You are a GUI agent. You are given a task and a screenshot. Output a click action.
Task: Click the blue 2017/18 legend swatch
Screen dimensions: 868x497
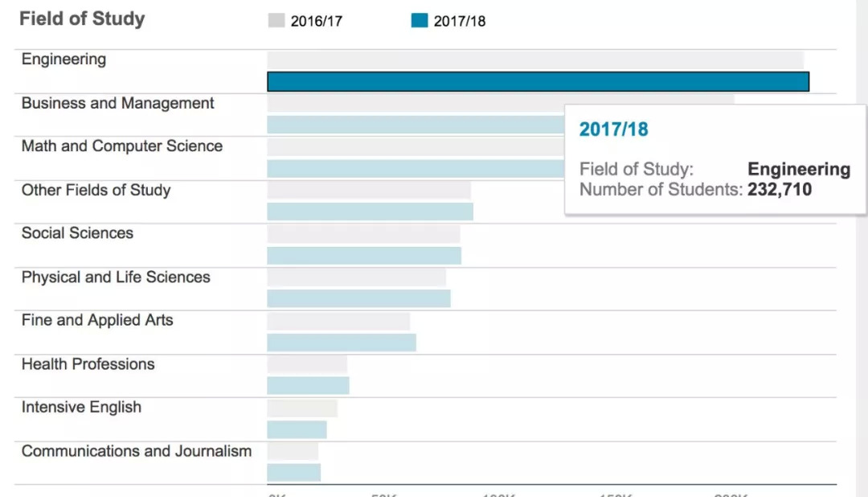pos(420,21)
